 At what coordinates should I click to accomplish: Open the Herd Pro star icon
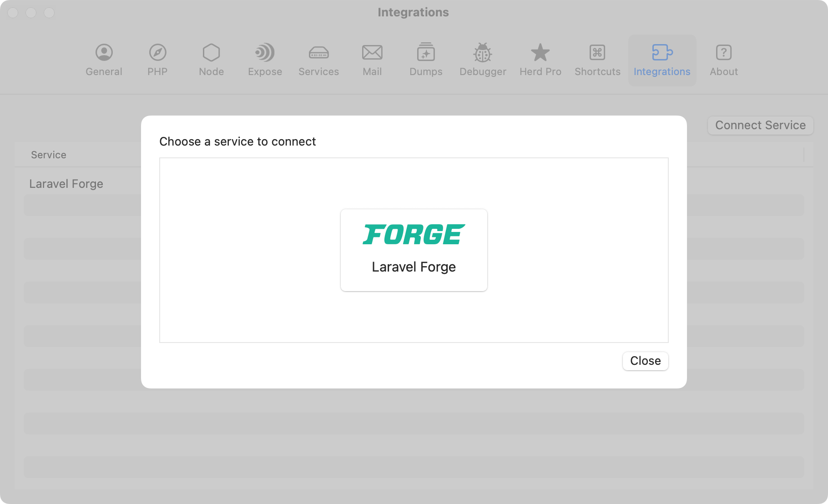point(540,53)
